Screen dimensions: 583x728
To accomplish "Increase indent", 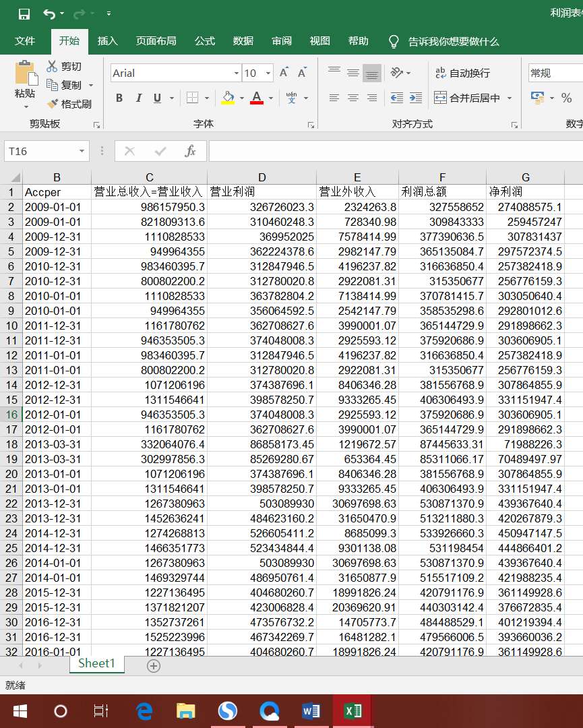I will coord(416,98).
